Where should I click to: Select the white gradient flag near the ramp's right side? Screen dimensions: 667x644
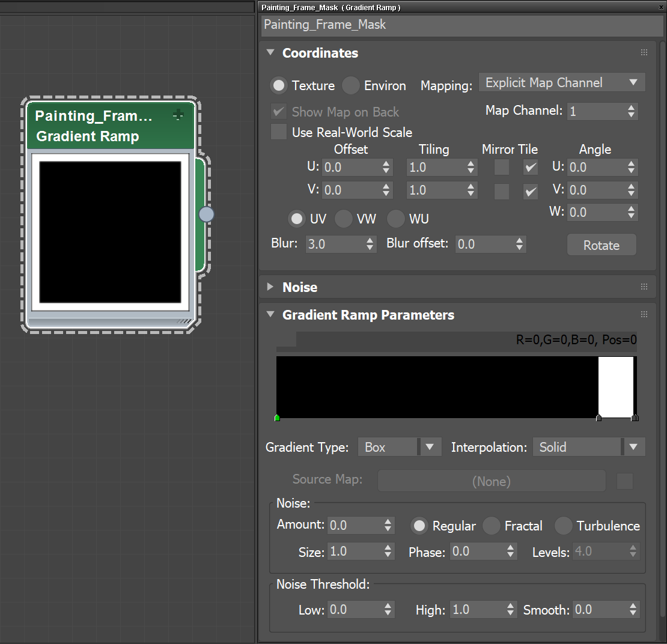[x=598, y=417]
